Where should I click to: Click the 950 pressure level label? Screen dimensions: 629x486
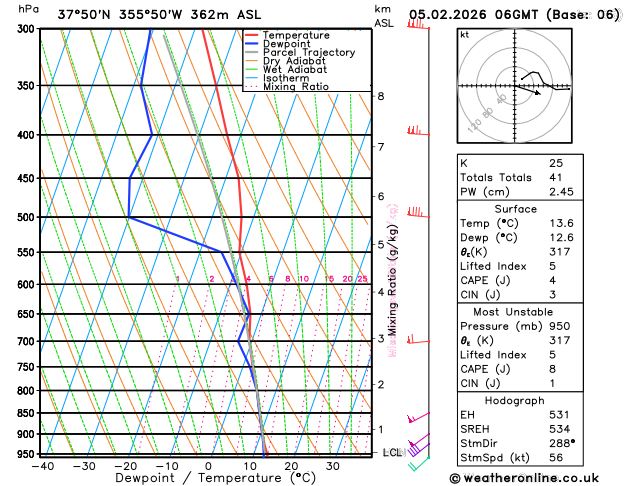click(x=28, y=454)
